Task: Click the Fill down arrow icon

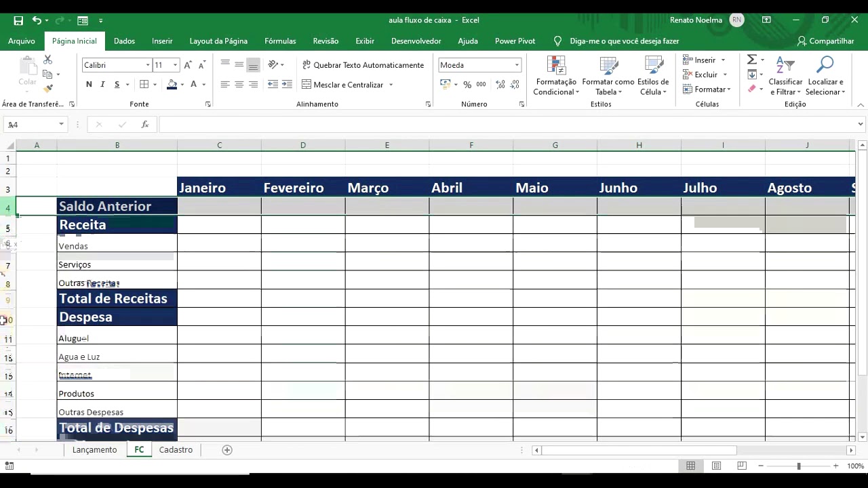Action: [x=752, y=75]
